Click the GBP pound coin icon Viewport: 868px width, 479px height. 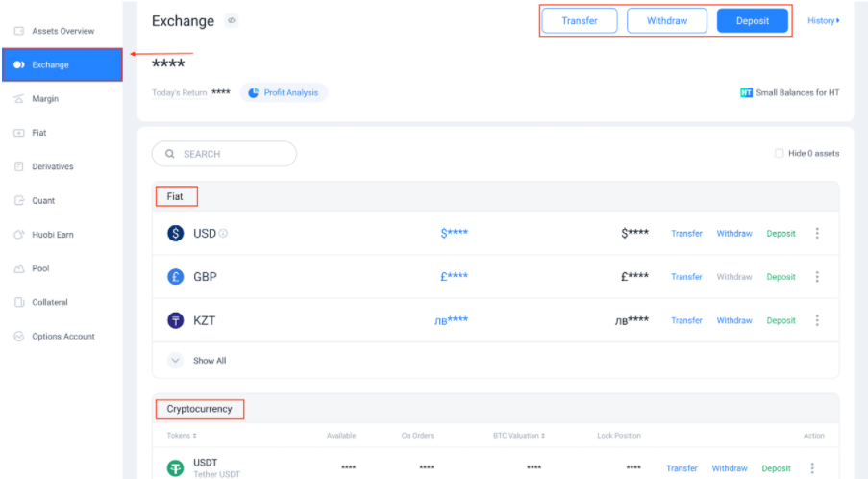click(176, 276)
